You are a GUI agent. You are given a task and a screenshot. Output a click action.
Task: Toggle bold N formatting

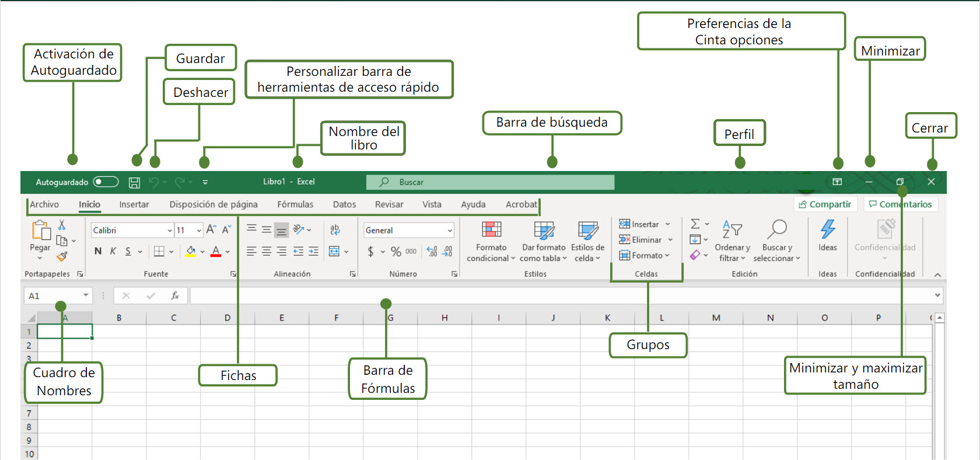(x=98, y=251)
